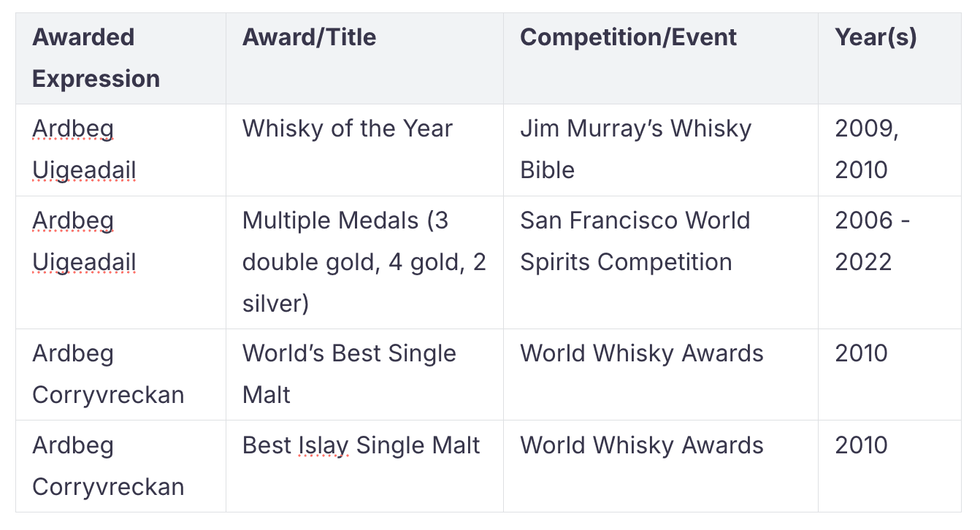
Task: Select the Year(s) column header
Action: pyautogui.click(x=889, y=58)
